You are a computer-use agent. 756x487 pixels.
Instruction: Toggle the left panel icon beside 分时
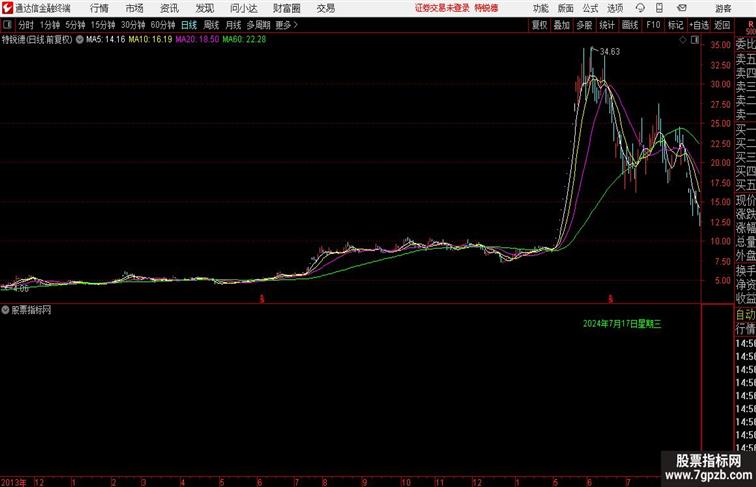7,25
